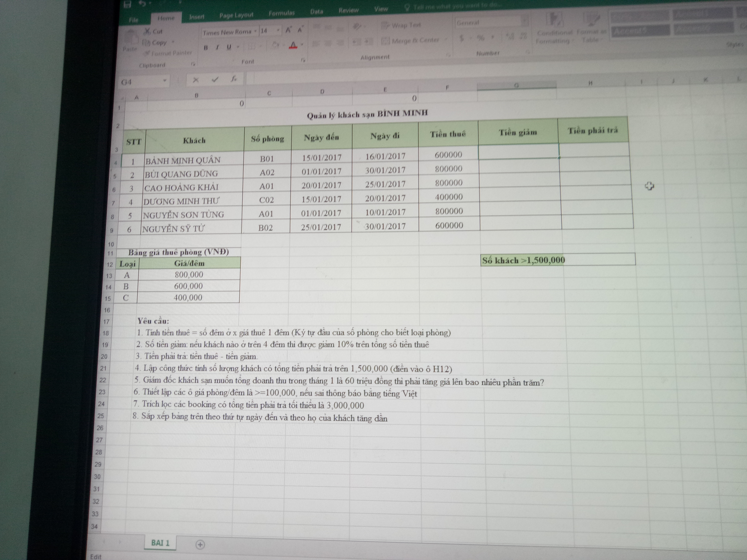Image resolution: width=747 pixels, height=560 pixels.
Task: Toggle Italic formatting
Action: click(x=217, y=47)
